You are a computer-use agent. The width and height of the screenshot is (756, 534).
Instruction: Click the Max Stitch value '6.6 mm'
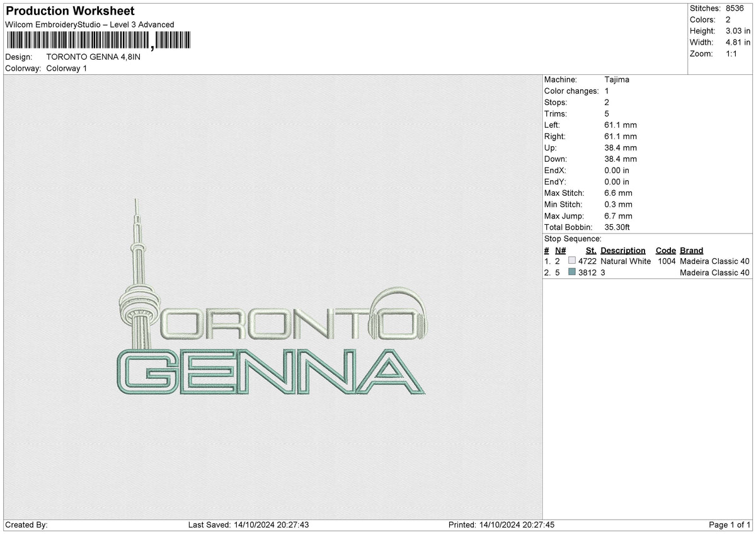[618, 193]
